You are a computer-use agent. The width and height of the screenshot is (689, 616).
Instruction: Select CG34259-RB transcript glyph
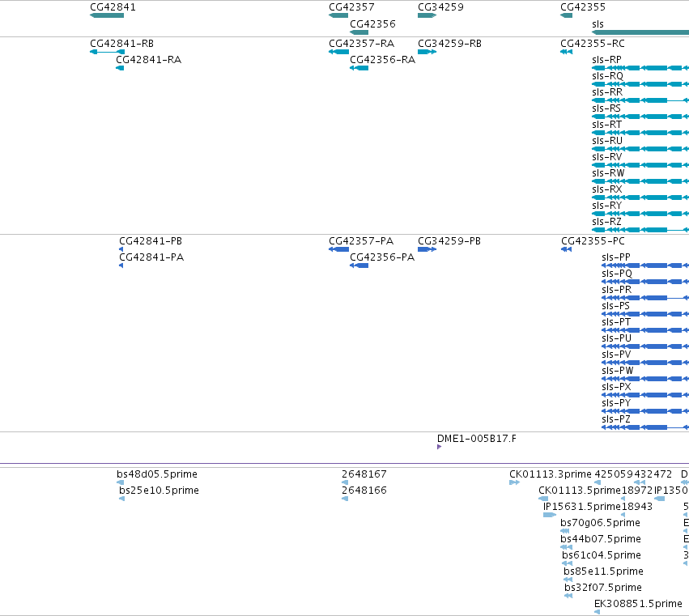coord(427,52)
